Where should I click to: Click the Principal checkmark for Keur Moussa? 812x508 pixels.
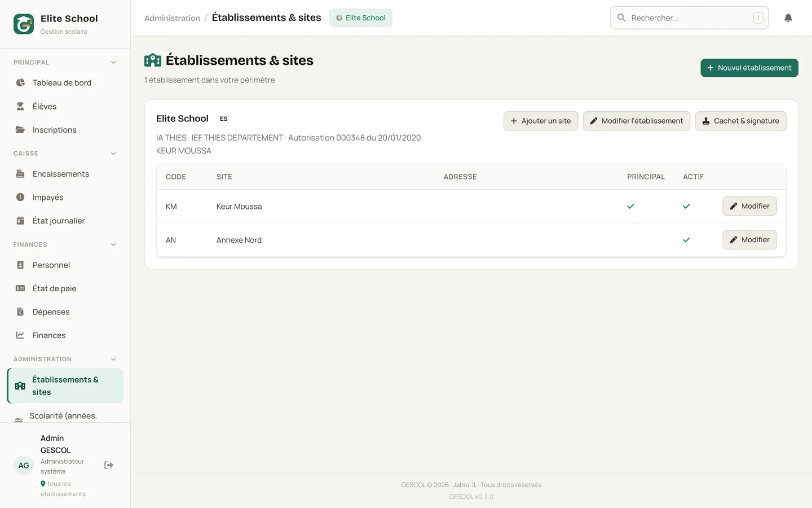click(630, 206)
